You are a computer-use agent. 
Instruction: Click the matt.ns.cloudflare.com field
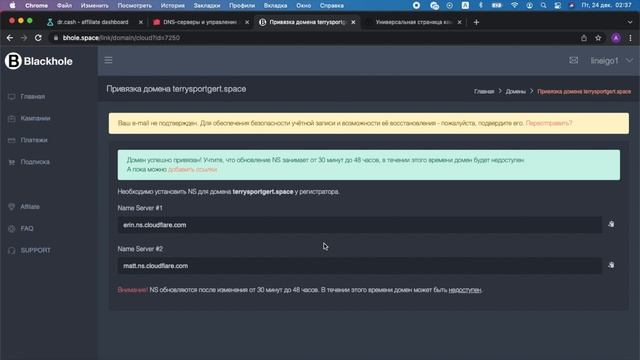click(x=359, y=266)
